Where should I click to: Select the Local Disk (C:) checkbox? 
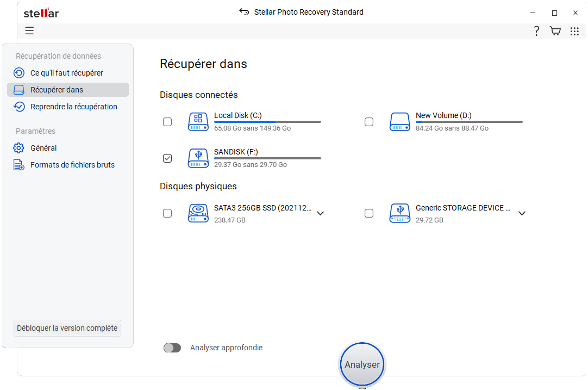pyautogui.click(x=167, y=122)
